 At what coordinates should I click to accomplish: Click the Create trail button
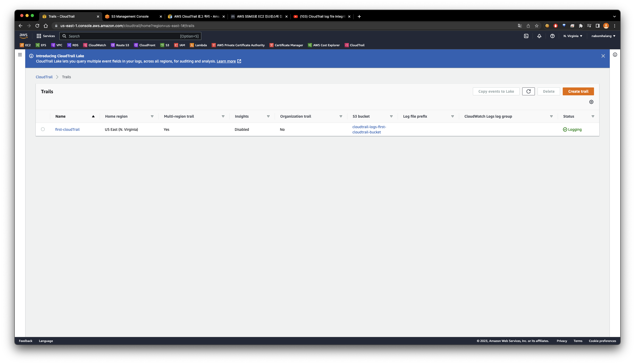pos(578,91)
